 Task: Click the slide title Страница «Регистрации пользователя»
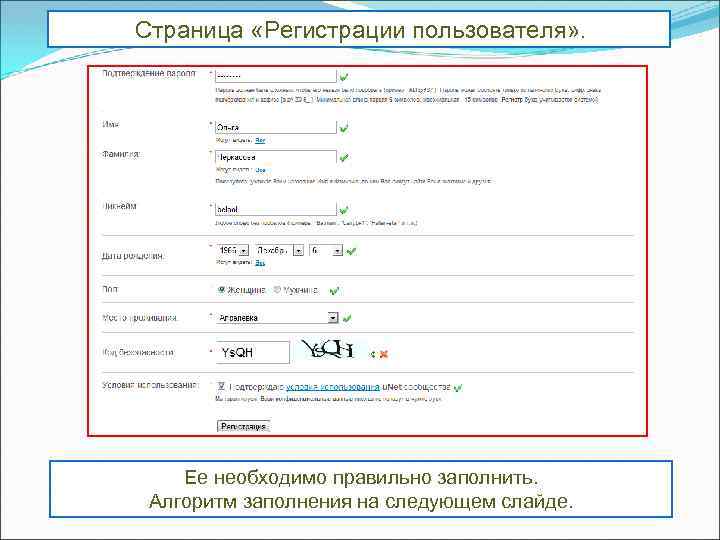tap(360, 30)
